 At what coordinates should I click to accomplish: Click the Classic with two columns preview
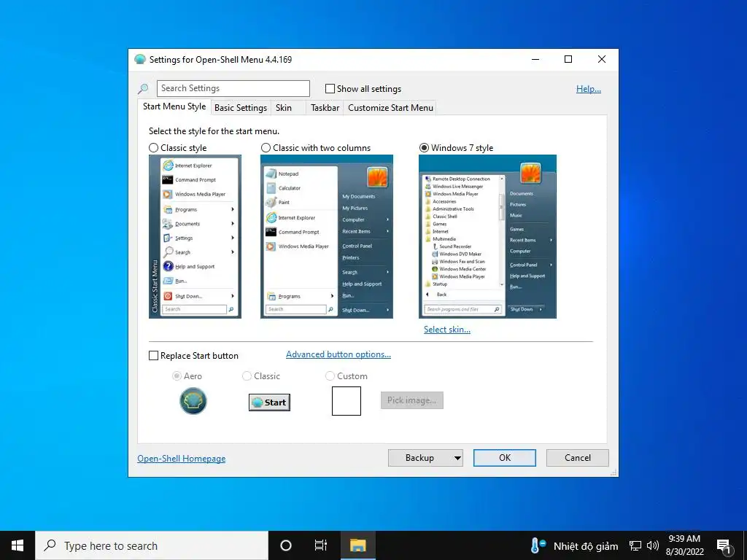(327, 237)
